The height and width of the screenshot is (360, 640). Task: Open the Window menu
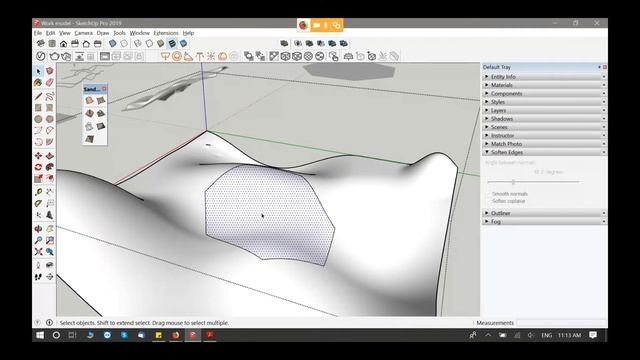[140, 33]
